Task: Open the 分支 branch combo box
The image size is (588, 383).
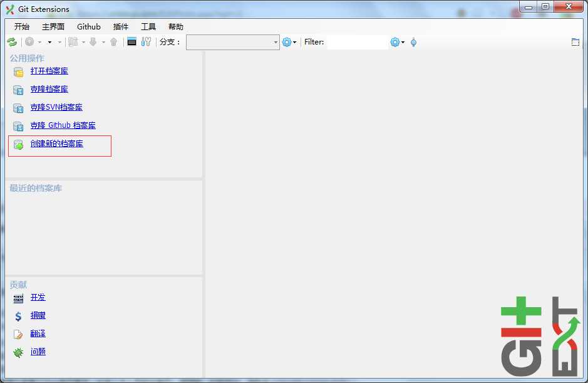Action: [233, 42]
